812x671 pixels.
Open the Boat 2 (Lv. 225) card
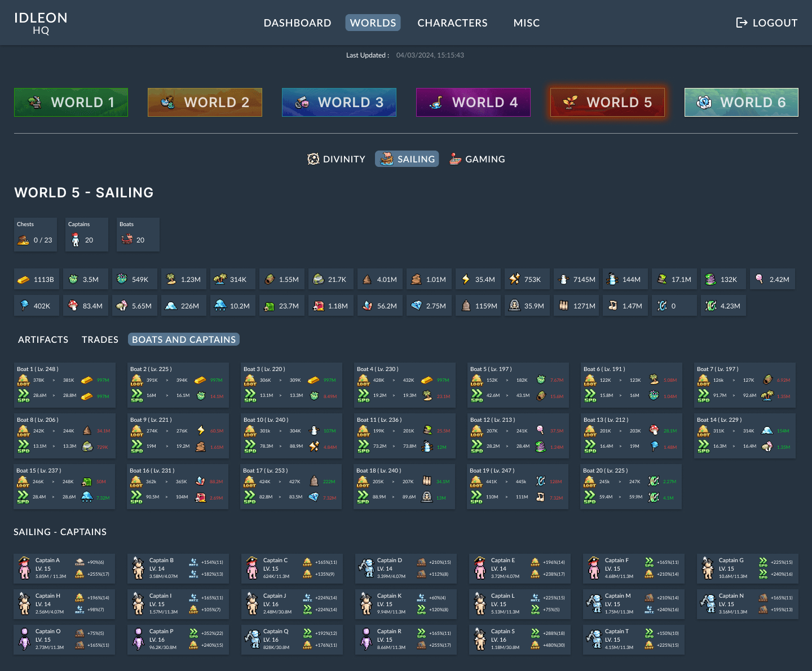click(178, 385)
